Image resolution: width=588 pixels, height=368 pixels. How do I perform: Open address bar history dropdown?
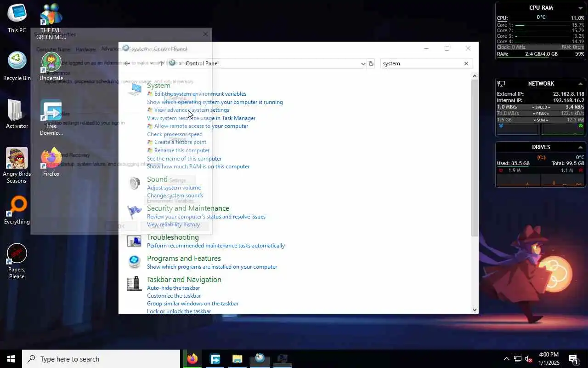363,63
